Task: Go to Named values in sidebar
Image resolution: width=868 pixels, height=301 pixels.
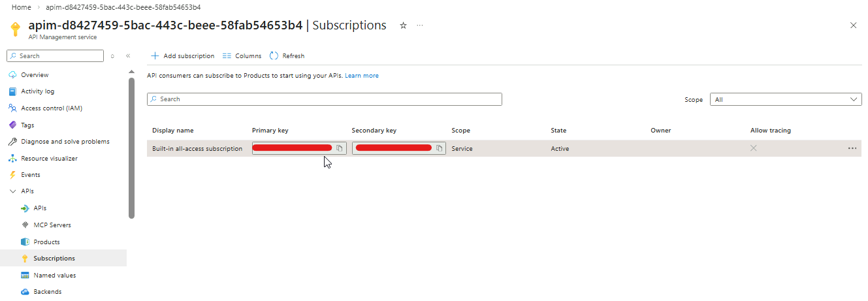Action: coord(54,276)
